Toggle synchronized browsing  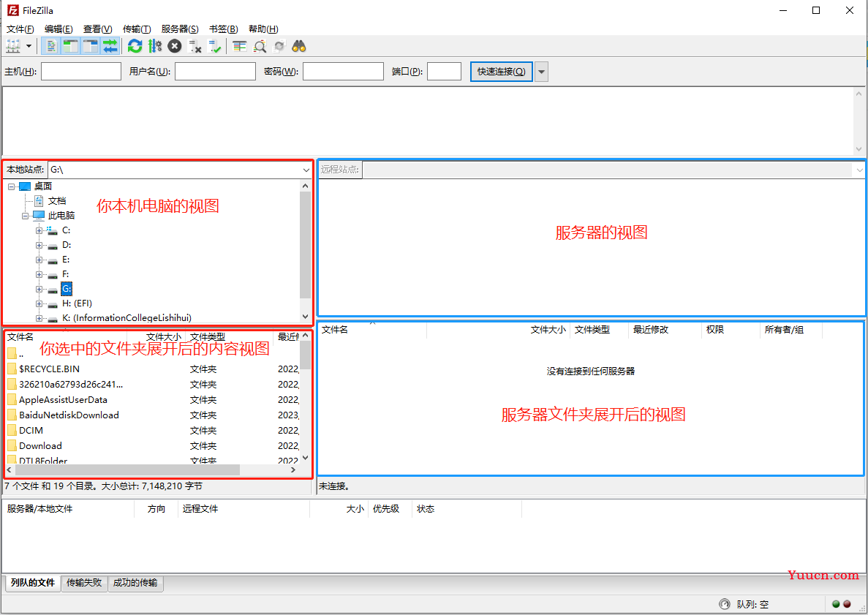coord(279,47)
